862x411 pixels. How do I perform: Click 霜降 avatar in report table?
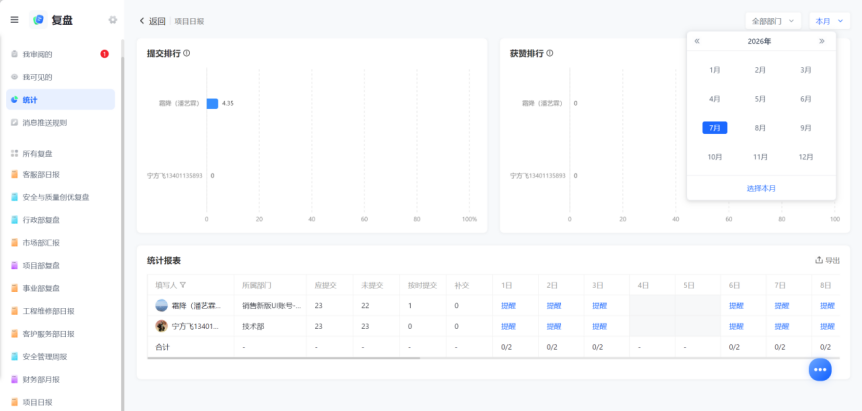point(162,306)
